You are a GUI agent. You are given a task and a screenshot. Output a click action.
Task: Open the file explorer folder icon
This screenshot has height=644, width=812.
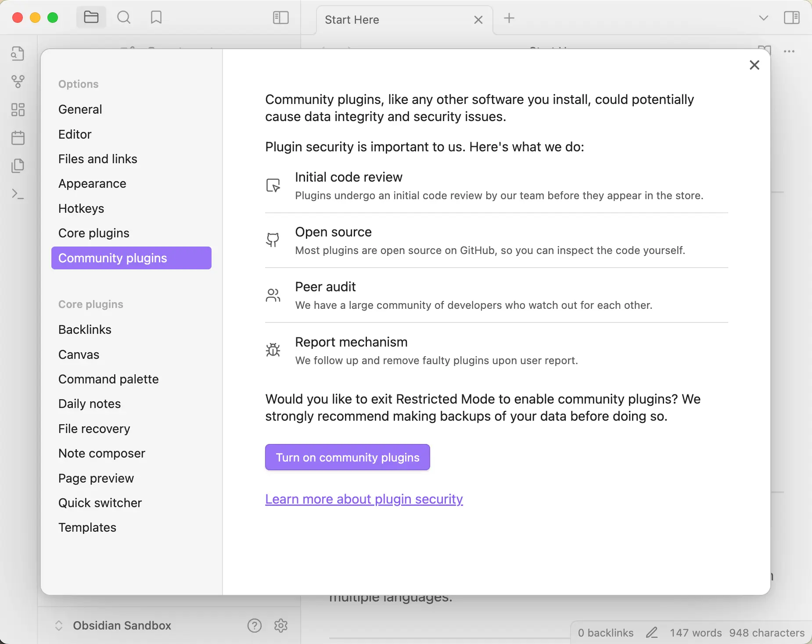(x=91, y=18)
